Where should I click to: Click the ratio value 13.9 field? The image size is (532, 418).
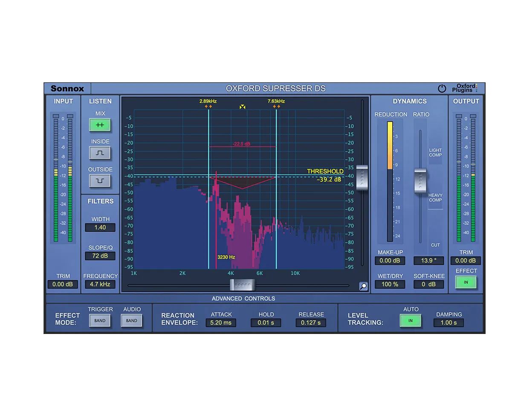pos(429,261)
